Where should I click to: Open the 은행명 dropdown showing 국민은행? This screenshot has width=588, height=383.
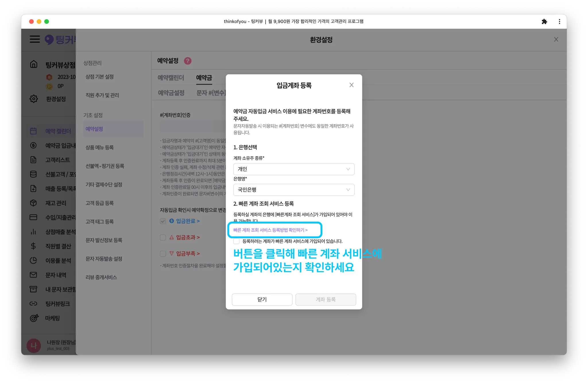pyautogui.click(x=294, y=190)
